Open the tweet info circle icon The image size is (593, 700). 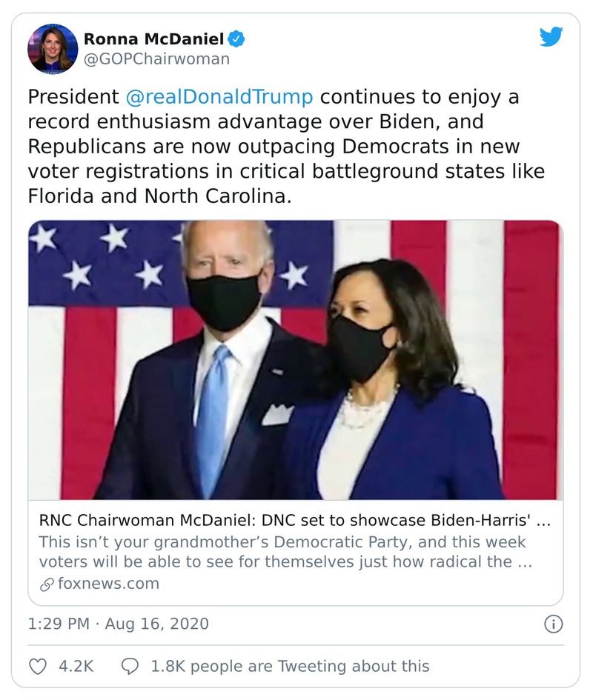(553, 624)
